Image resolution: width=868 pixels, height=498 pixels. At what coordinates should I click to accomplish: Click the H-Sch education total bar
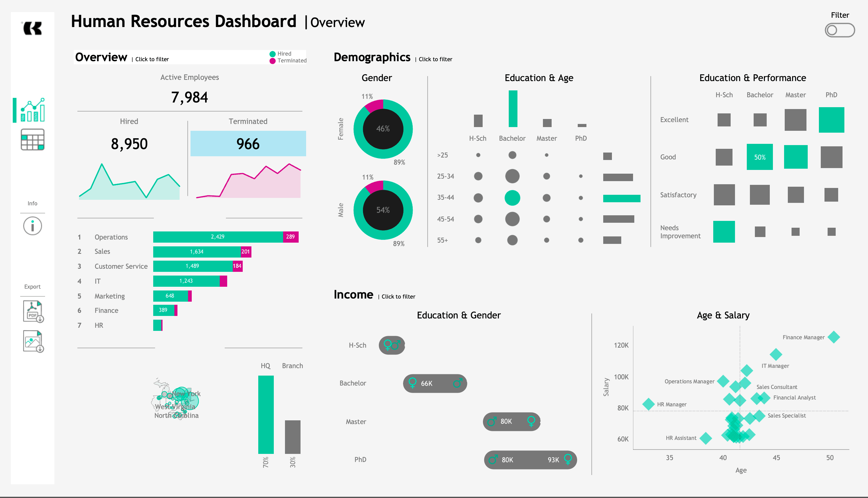(x=478, y=121)
